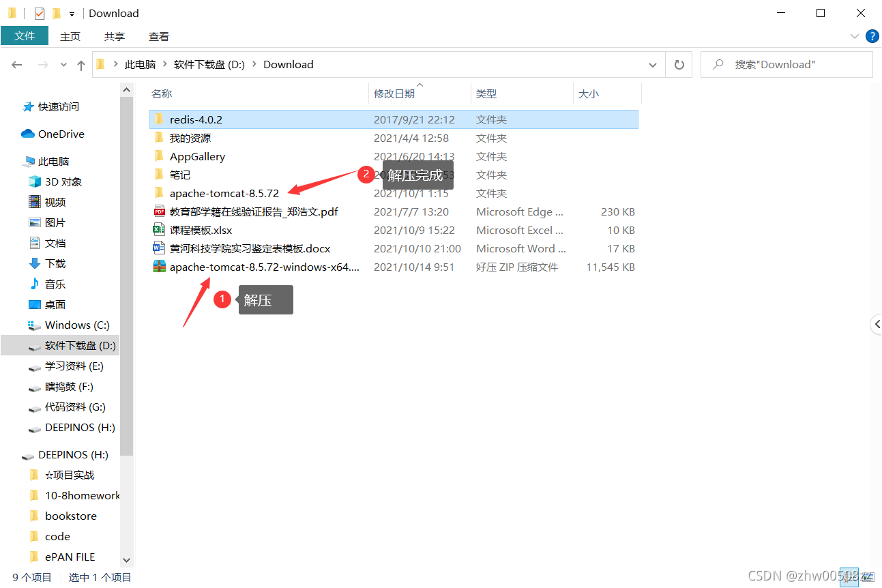
Task: Switch to details view icon in status bar
Action: point(849,576)
